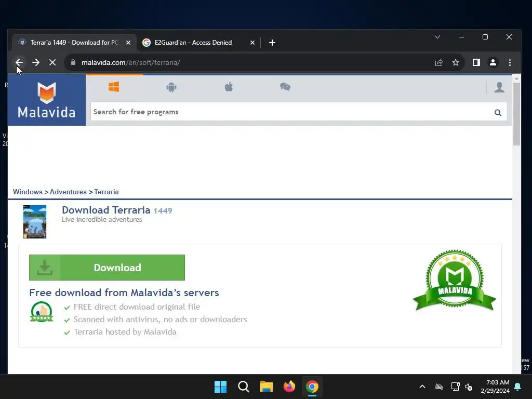The height and width of the screenshot is (399, 532).
Task: Open the Chrome profile avatar
Action: point(493,62)
